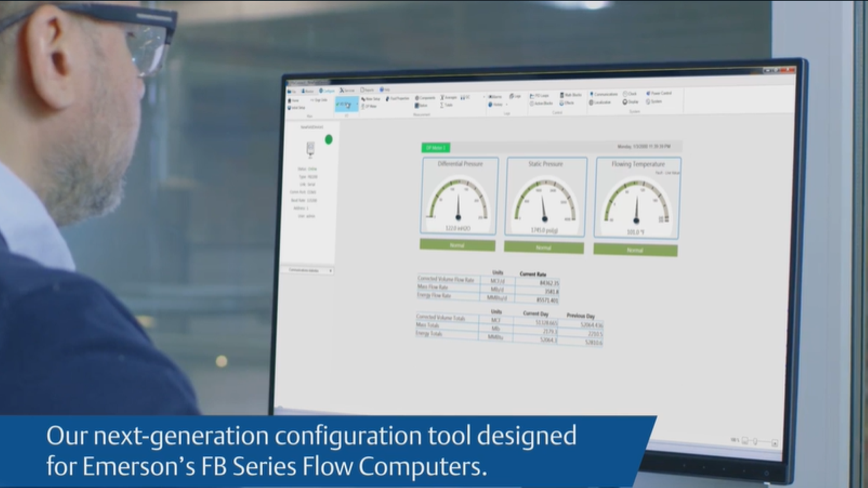Click the Flowing Temperature gauge
Screen dimensions: 868x488
[637, 198]
